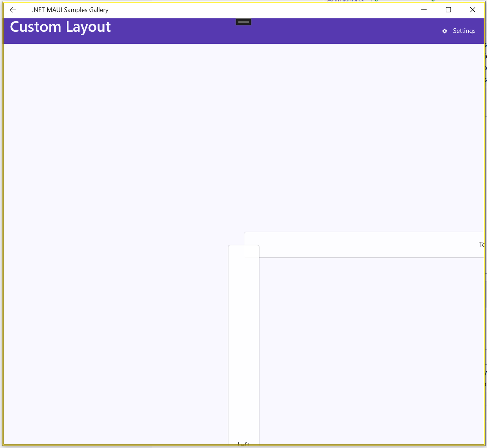The height and width of the screenshot is (448, 487).
Task: Open Settings via its text label
Action: click(464, 31)
